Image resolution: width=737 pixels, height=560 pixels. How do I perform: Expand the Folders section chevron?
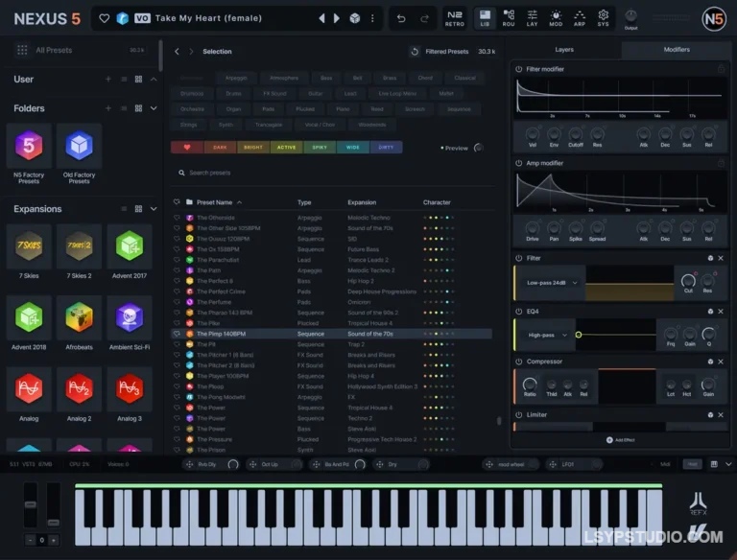pyautogui.click(x=154, y=108)
